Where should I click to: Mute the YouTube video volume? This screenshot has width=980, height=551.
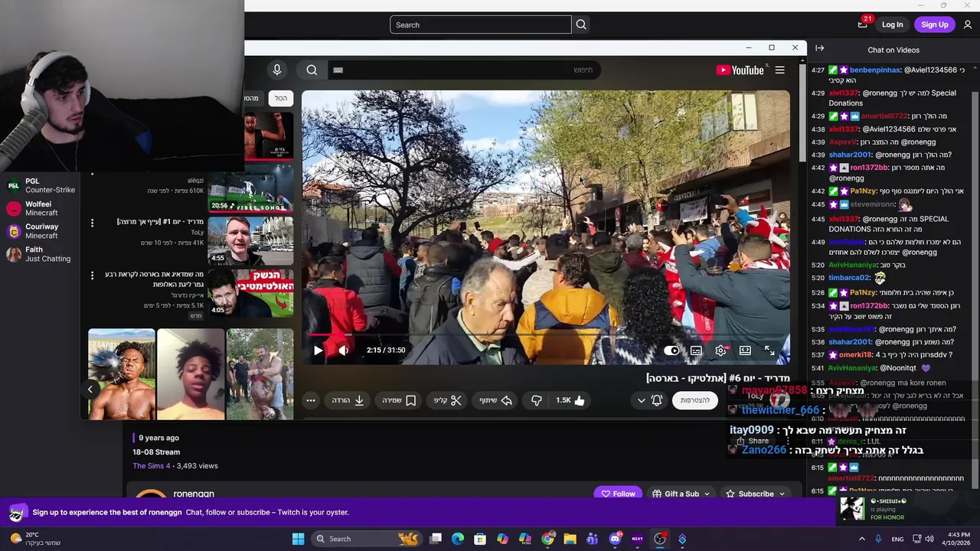[344, 350]
